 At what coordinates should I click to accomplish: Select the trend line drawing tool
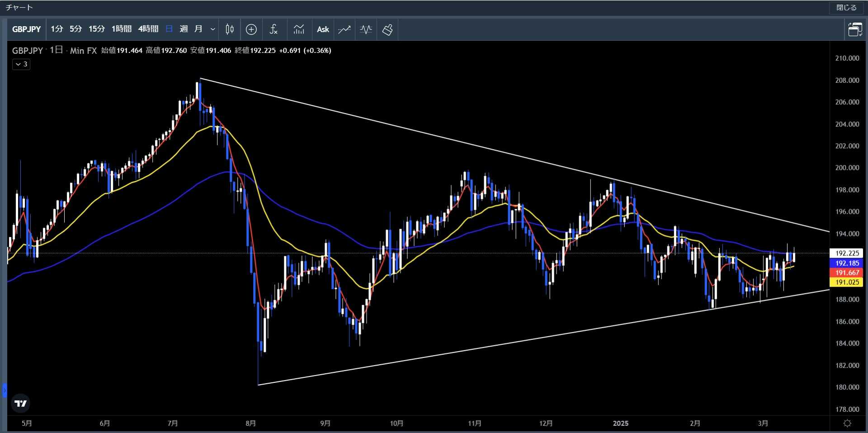coord(344,29)
